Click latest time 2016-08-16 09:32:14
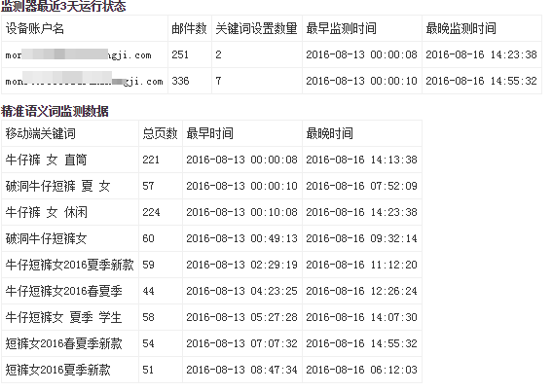Screen dimensions: 553x392 [x=361, y=238]
